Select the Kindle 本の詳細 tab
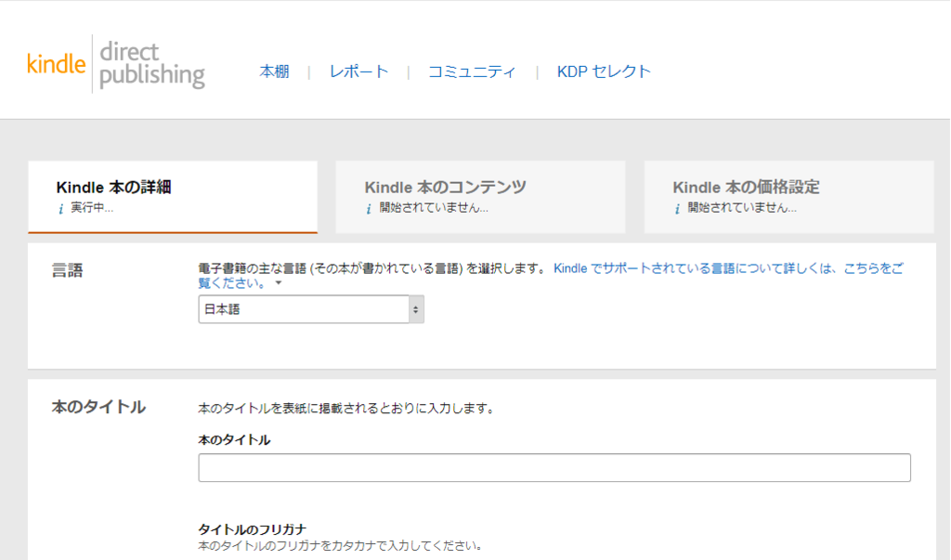 [x=173, y=197]
